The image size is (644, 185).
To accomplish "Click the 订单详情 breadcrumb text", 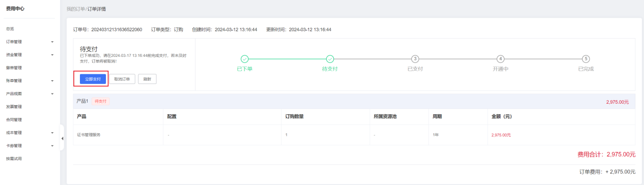I will 97,9.
